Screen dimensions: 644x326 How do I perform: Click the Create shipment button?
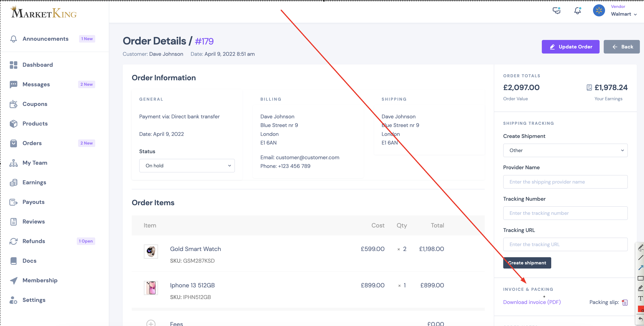527,263
